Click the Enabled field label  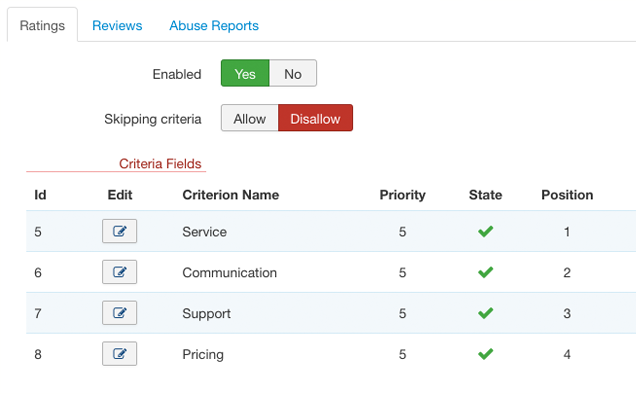click(x=177, y=74)
